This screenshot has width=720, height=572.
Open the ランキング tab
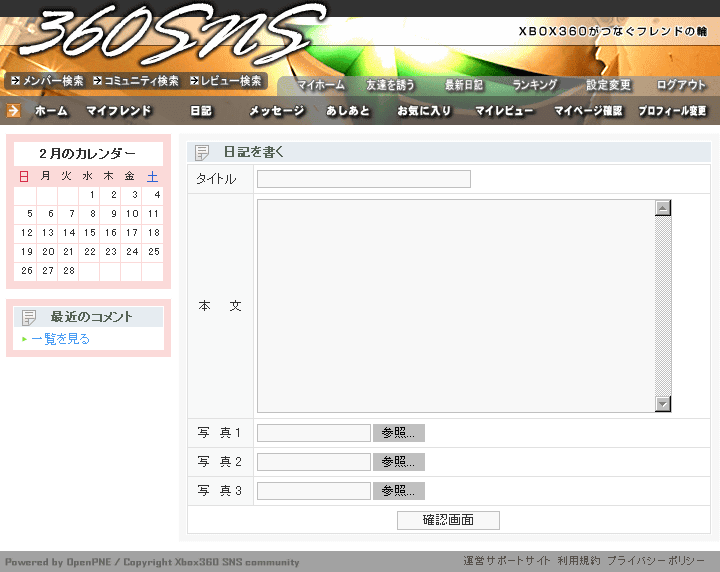click(535, 85)
